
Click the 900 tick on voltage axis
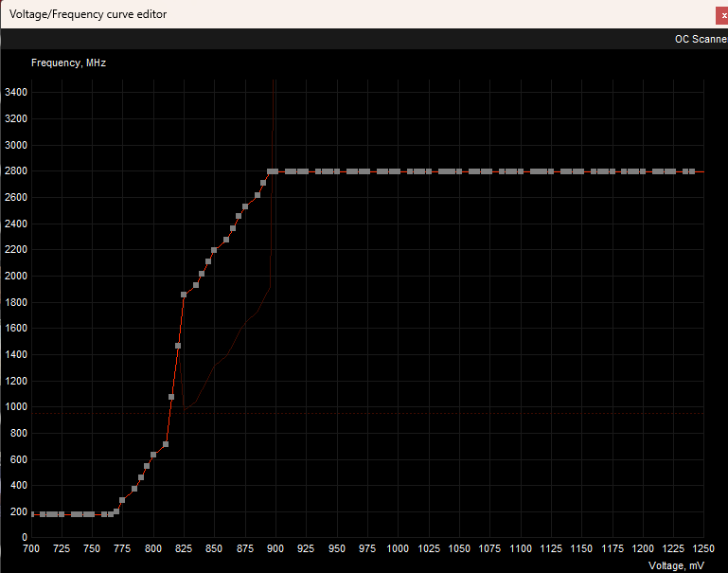click(x=275, y=549)
